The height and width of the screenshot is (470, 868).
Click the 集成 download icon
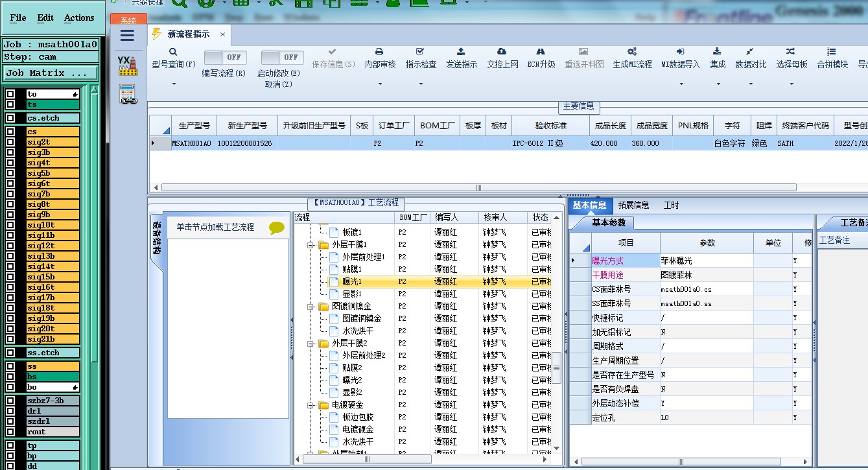[718, 51]
